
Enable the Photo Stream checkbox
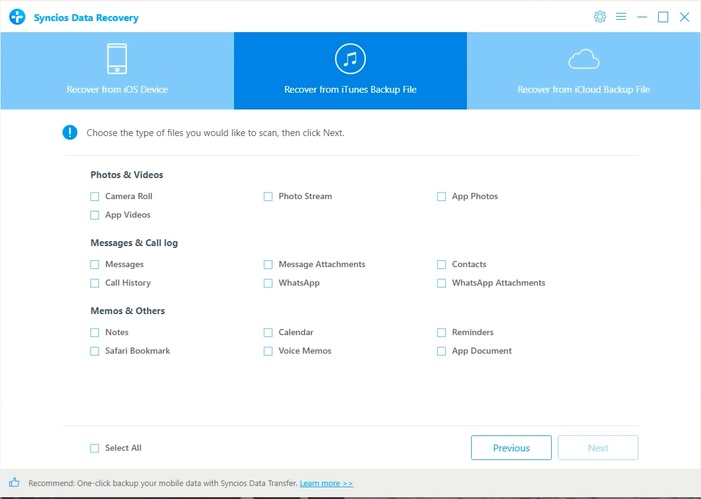pos(268,196)
